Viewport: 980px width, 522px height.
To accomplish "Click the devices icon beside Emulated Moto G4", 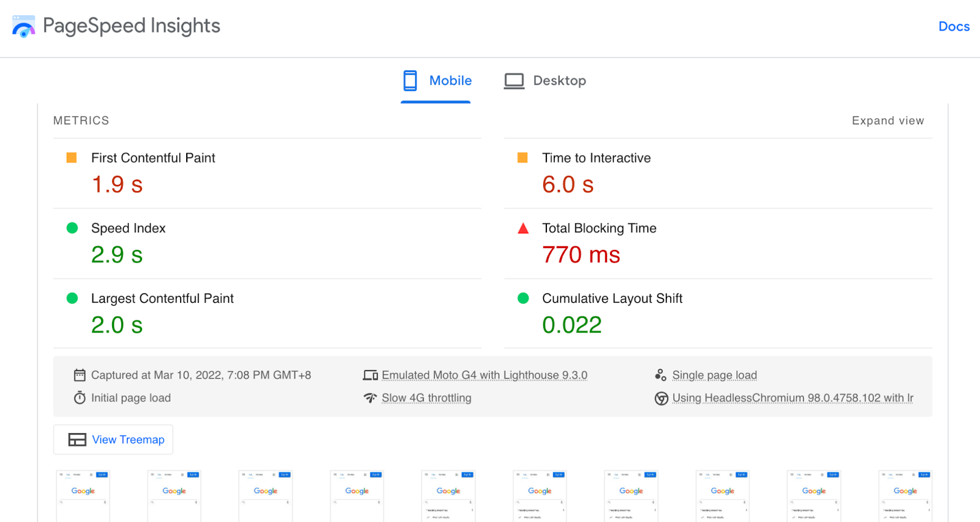I will pos(371,375).
